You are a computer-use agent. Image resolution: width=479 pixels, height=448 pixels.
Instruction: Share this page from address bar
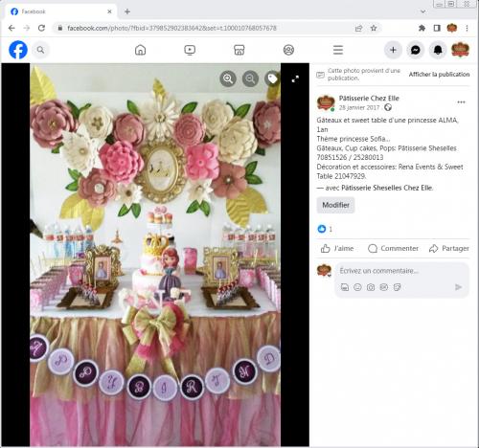click(x=358, y=28)
